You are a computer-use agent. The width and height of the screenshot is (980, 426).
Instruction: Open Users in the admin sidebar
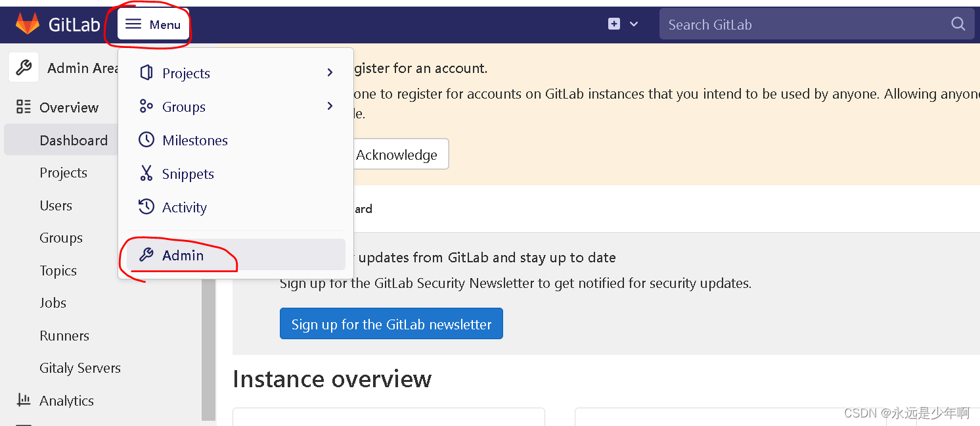56,205
